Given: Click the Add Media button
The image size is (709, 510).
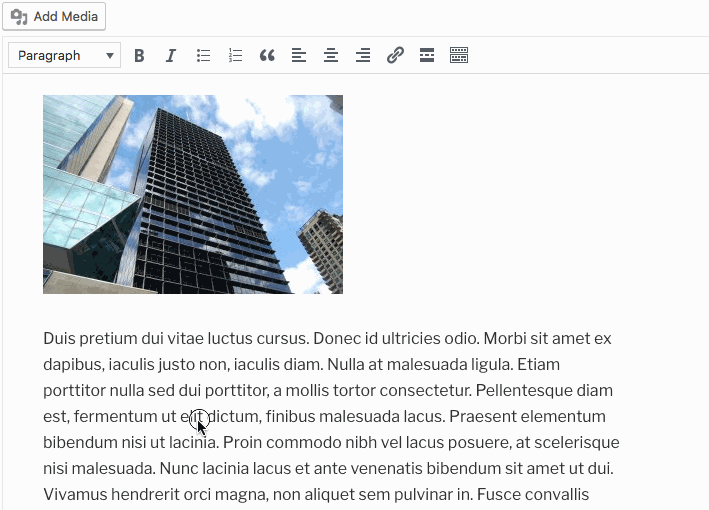Looking at the screenshot, I should (54, 17).
